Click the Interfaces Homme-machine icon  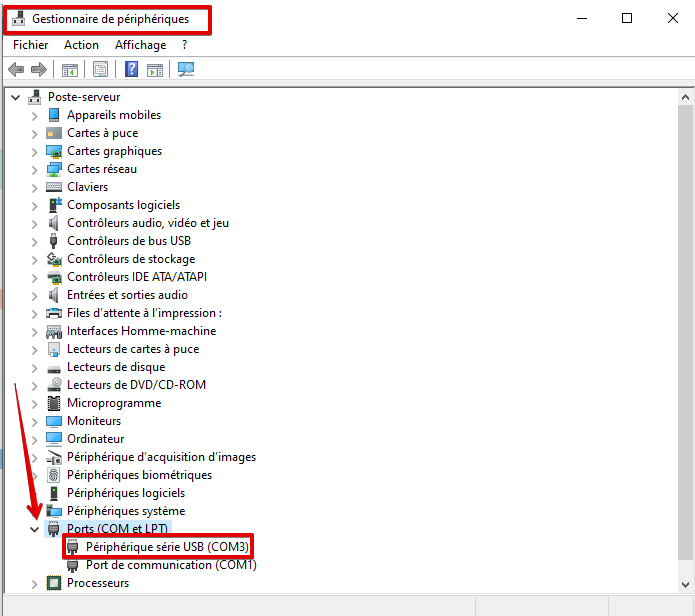[54, 331]
